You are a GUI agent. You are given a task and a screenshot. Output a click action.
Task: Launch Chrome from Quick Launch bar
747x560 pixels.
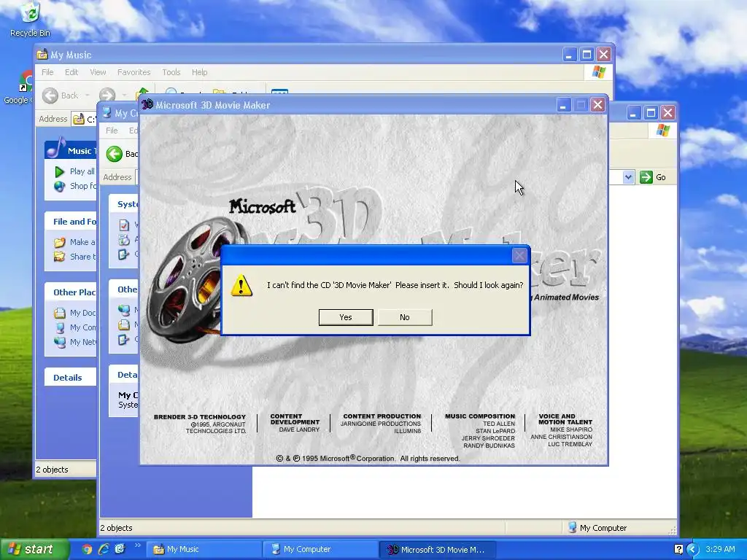point(87,549)
